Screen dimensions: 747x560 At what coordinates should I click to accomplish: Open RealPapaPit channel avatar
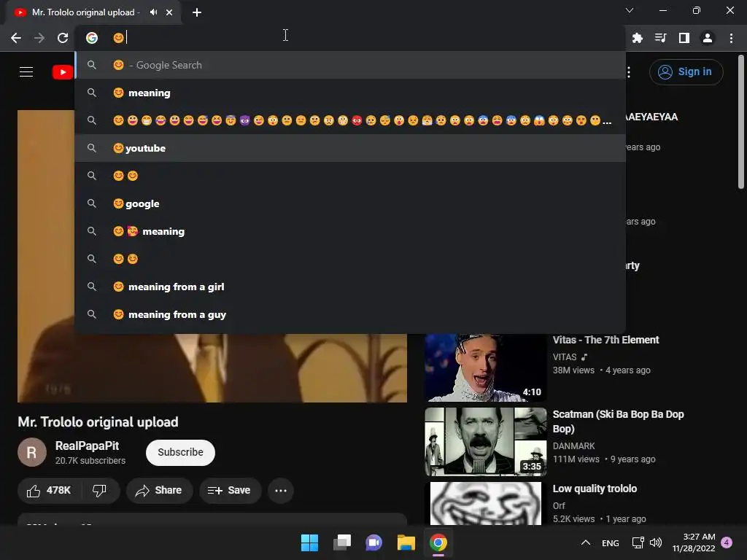coord(32,452)
